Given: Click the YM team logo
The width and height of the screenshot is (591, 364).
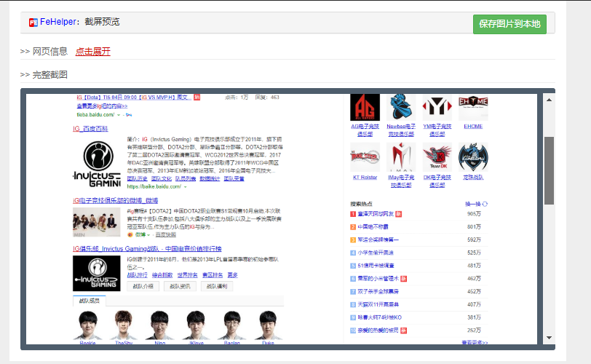Looking at the screenshot, I should (x=437, y=108).
